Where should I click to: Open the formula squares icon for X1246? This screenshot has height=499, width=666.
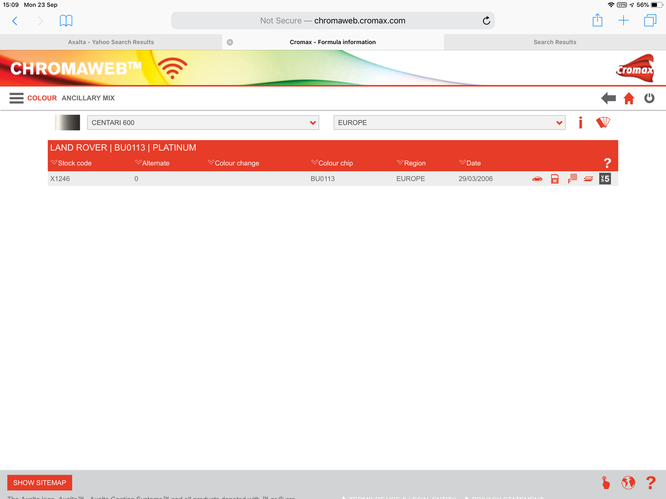pyautogui.click(x=572, y=179)
